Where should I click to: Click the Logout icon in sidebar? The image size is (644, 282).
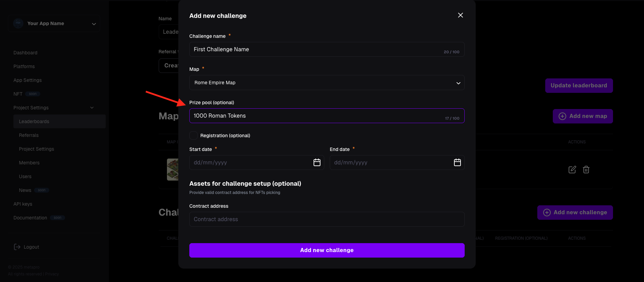click(17, 247)
